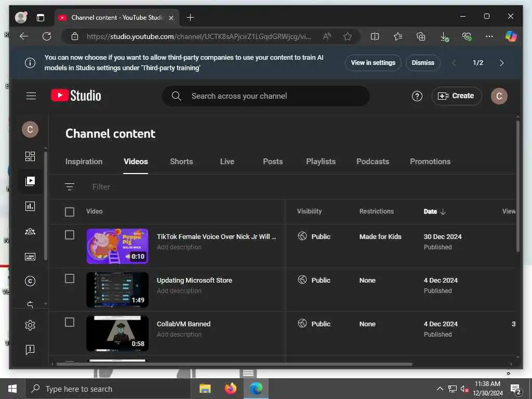Viewport: 532px width, 399px height.
Task: Switch to the Posts tab
Action: coord(273,162)
